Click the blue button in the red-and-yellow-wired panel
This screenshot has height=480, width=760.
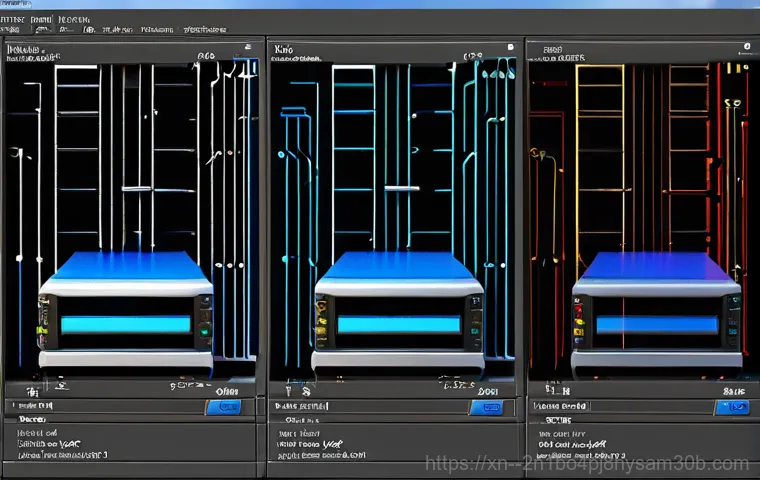(732, 407)
